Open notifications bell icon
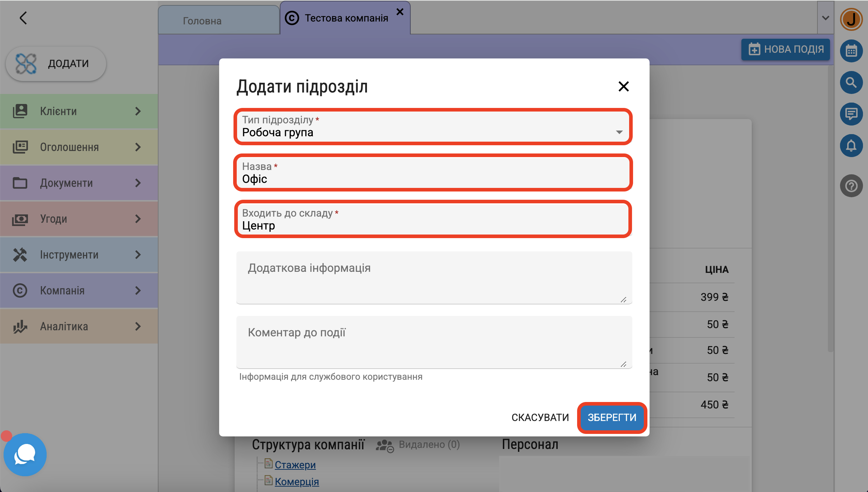The height and width of the screenshot is (492, 868). [x=851, y=146]
